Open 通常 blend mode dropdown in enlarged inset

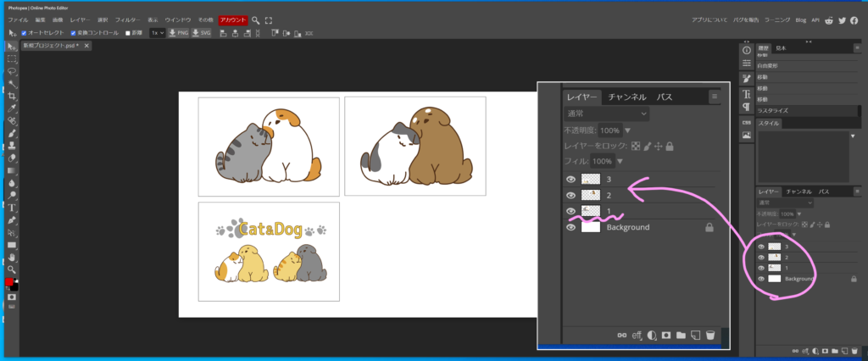608,113
